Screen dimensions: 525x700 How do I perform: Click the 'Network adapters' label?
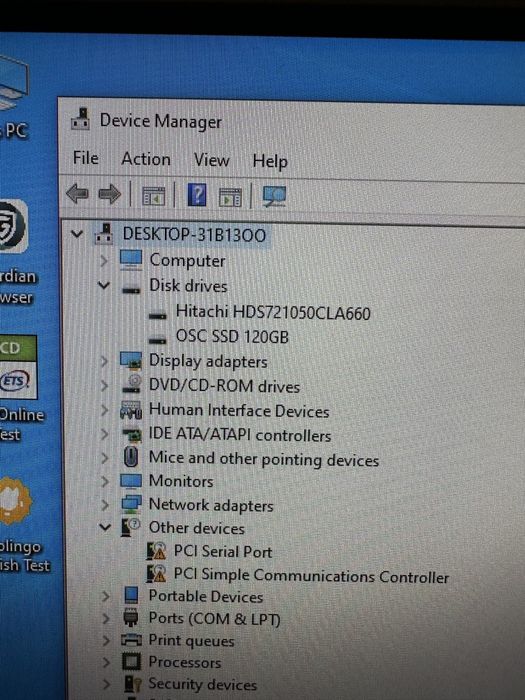pos(211,505)
